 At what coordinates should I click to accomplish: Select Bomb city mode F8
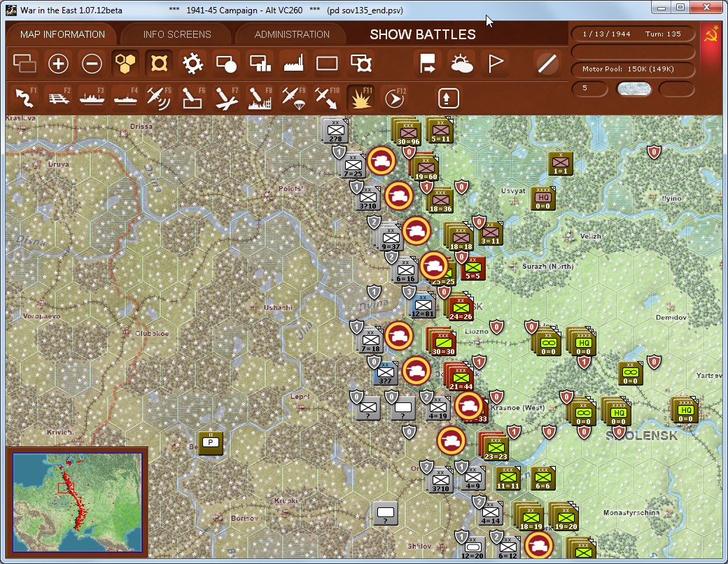click(x=260, y=98)
